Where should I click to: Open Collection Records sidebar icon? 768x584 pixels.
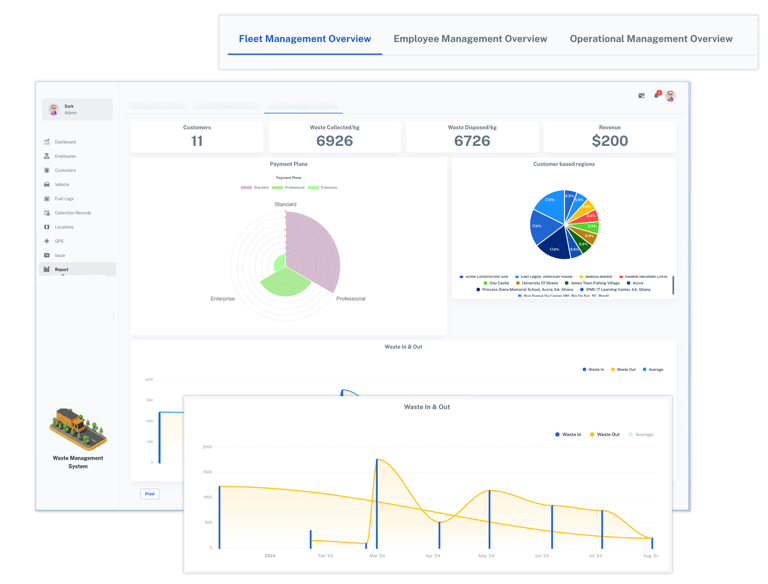(x=47, y=213)
